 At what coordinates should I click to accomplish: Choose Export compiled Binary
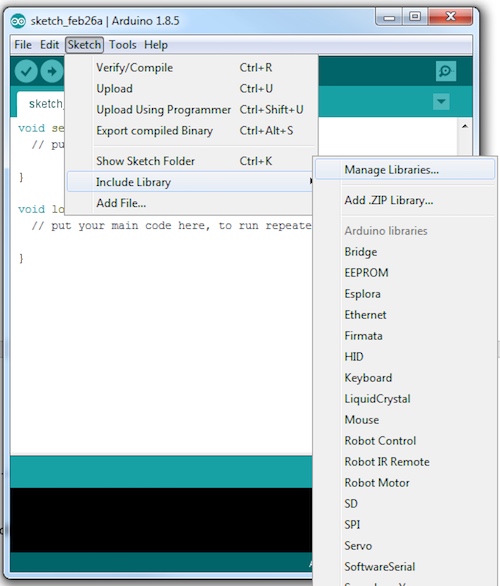pos(191,130)
